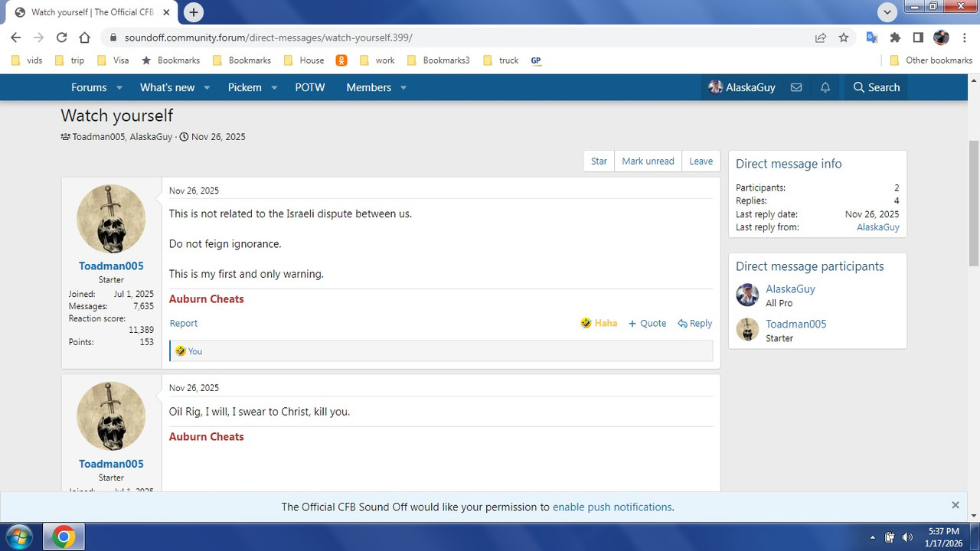Focus the address bar URL
980x551 pixels.
(x=268, y=37)
